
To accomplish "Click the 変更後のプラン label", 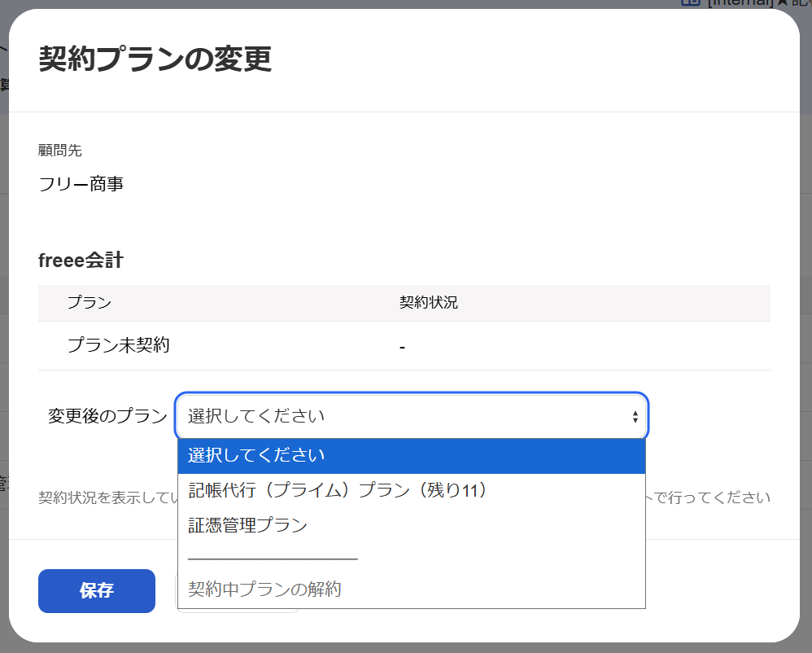I will tap(107, 416).
